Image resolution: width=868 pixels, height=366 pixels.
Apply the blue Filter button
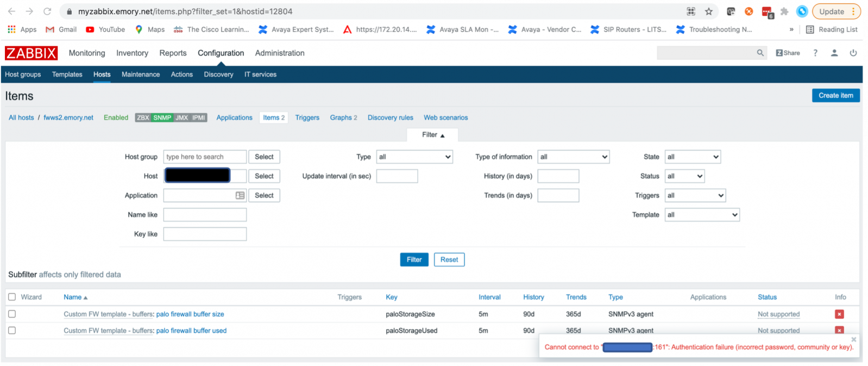click(414, 259)
